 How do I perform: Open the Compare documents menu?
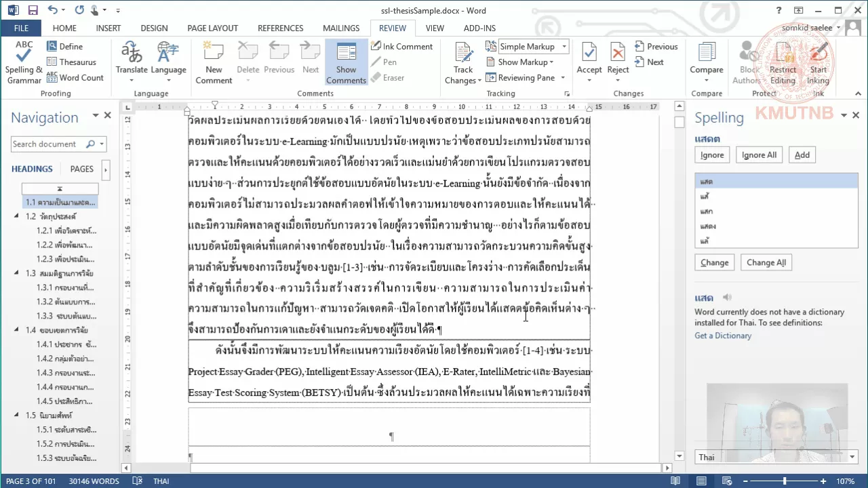coord(707,62)
